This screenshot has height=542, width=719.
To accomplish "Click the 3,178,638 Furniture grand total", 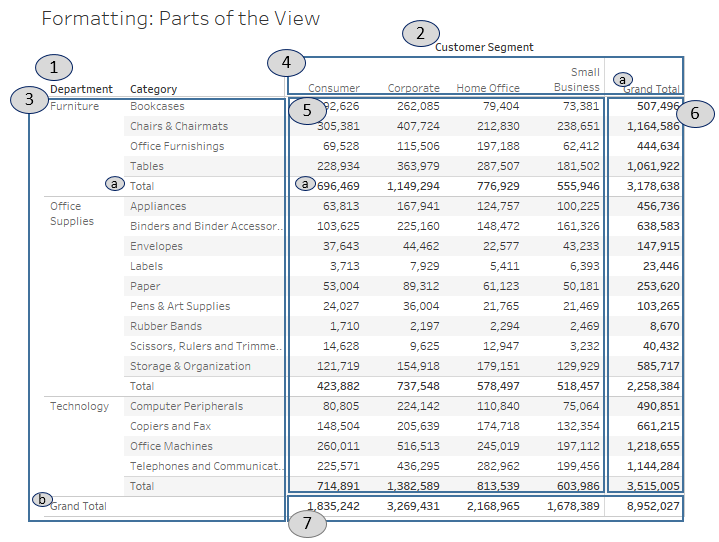I will pos(653,186).
